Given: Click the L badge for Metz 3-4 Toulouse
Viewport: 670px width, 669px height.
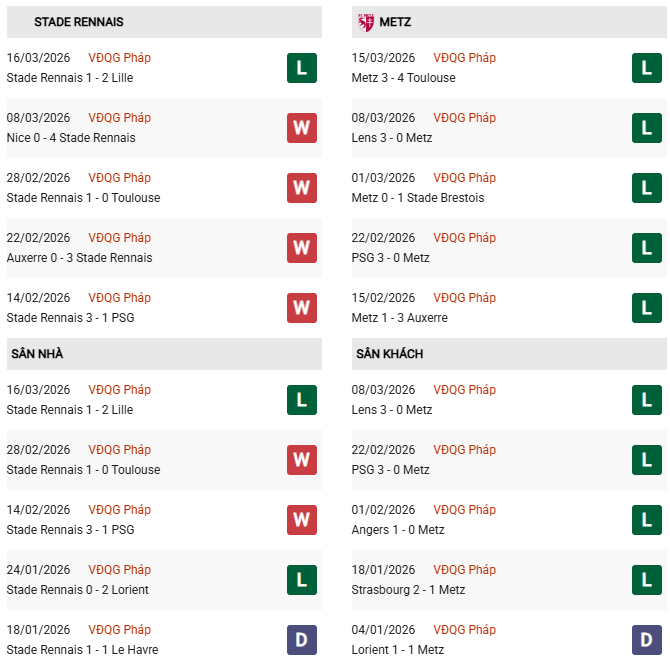Looking at the screenshot, I should (x=647, y=68).
